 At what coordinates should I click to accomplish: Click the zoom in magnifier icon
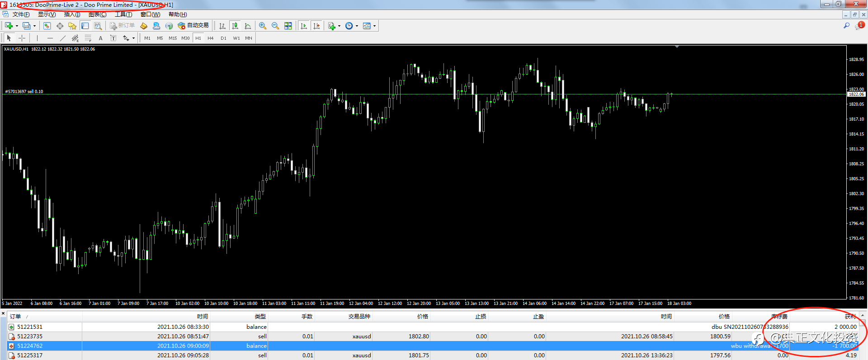[262, 26]
